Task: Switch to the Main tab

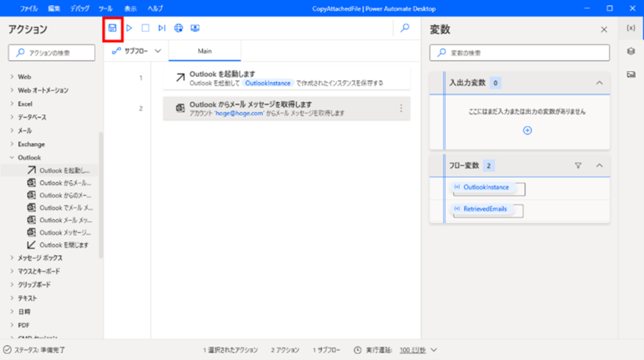Action: pyautogui.click(x=204, y=51)
